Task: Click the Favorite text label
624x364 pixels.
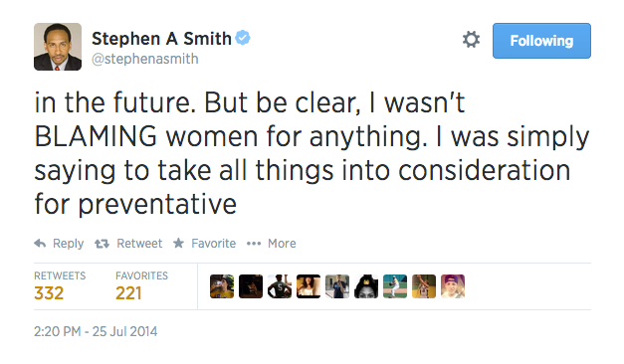Action: [214, 244]
